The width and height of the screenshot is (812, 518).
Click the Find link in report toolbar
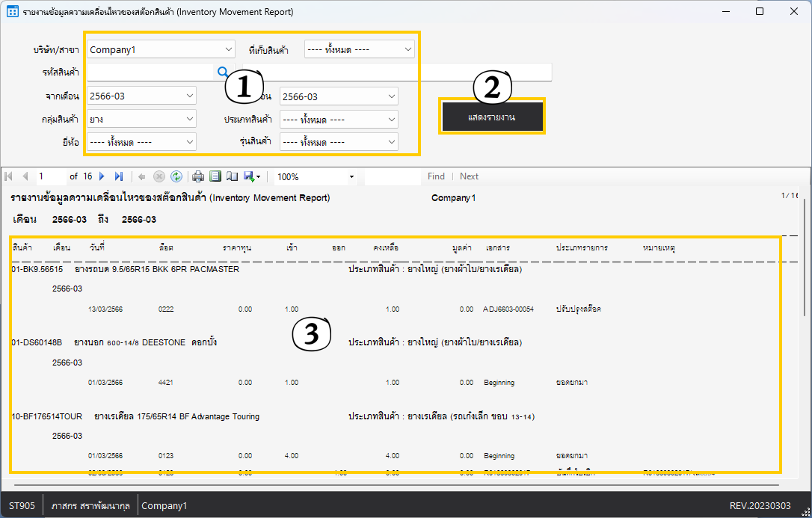tap(436, 176)
